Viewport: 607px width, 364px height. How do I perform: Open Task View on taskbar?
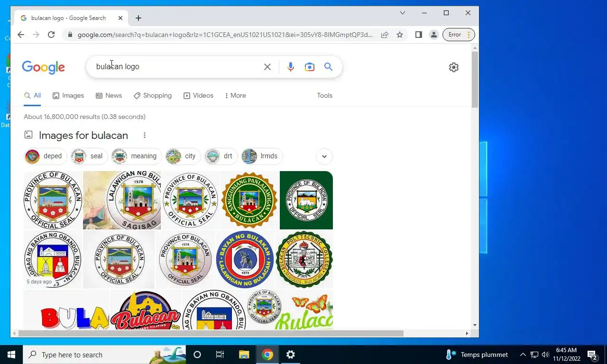tap(220, 355)
